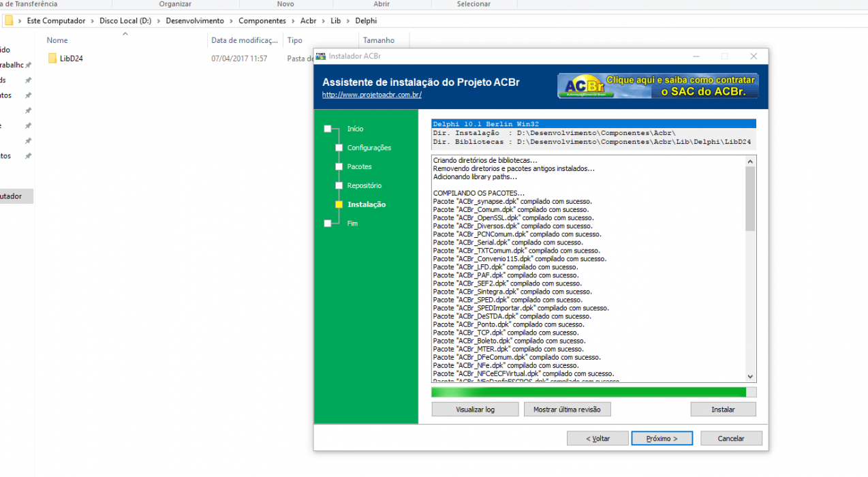Advance with the Próximo button

click(x=662, y=439)
